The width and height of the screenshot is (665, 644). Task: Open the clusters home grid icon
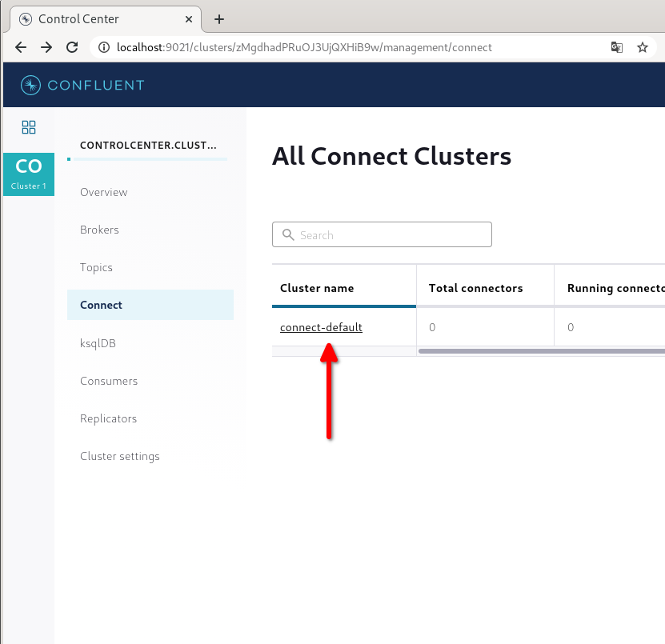coord(29,126)
